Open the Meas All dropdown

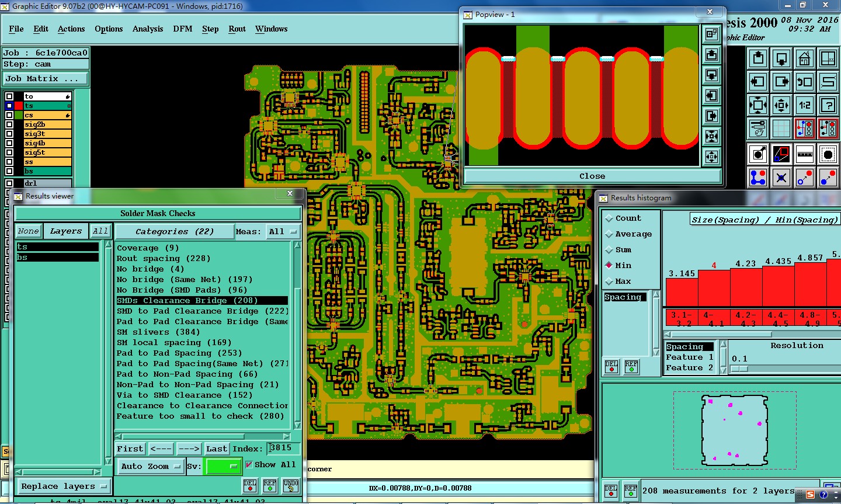point(283,231)
